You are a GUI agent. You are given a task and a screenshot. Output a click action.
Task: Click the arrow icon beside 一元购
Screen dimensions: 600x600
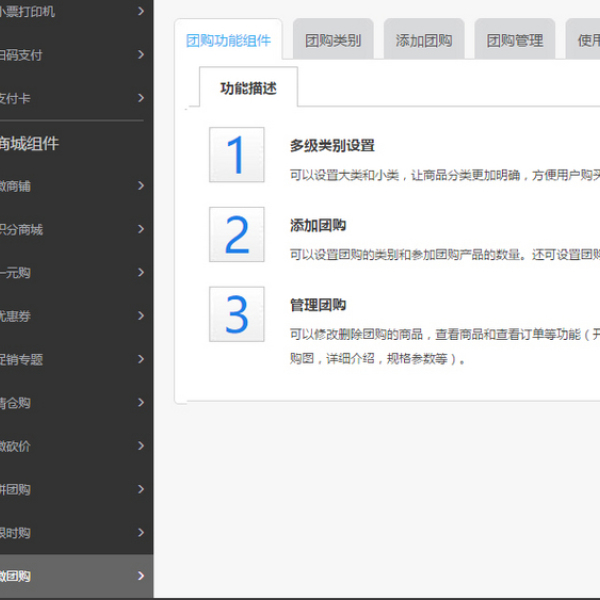(141, 272)
